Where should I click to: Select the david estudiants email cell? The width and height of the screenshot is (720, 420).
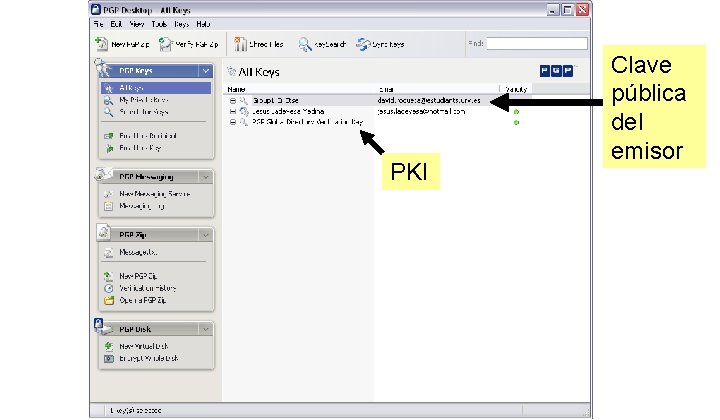[x=429, y=100]
